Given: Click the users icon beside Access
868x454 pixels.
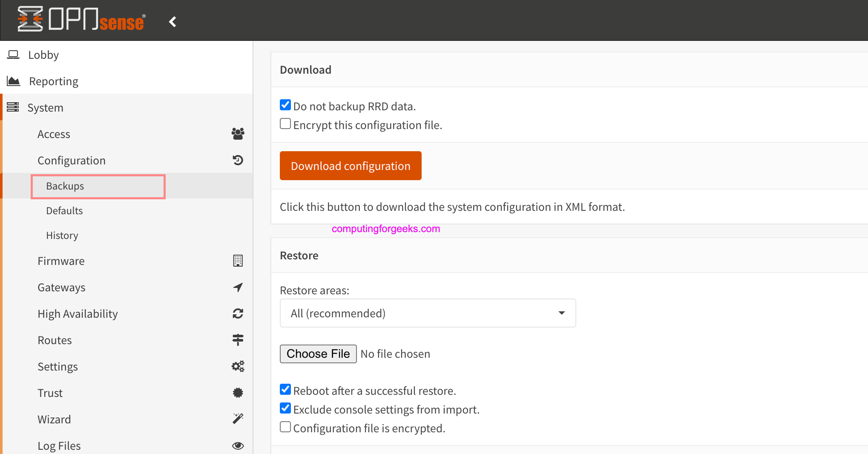Looking at the screenshot, I should click(x=238, y=134).
